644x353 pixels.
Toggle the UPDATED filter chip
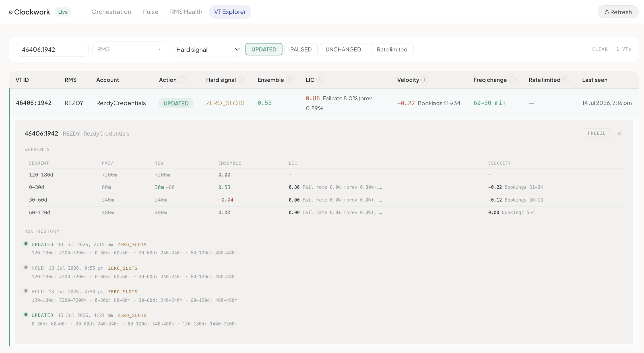(264, 49)
